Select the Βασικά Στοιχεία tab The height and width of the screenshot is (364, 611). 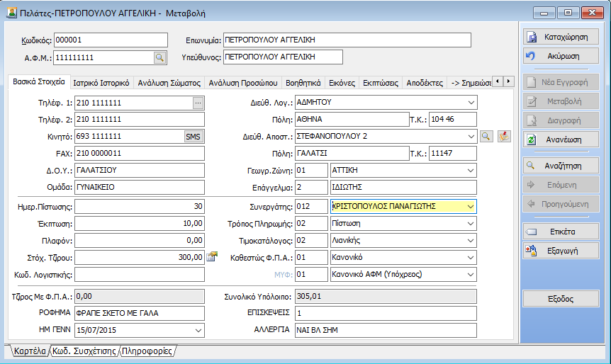click(x=39, y=81)
